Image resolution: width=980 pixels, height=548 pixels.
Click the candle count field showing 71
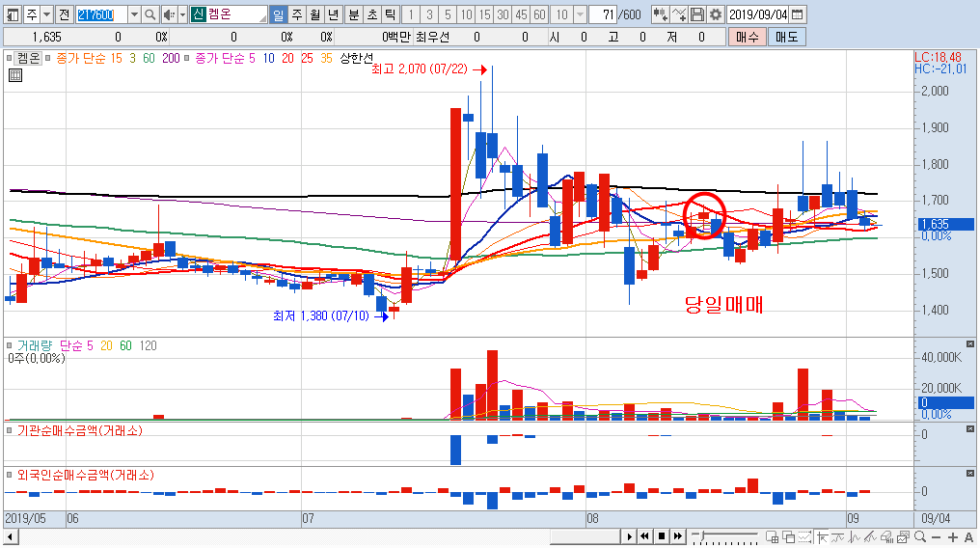coord(603,14)
